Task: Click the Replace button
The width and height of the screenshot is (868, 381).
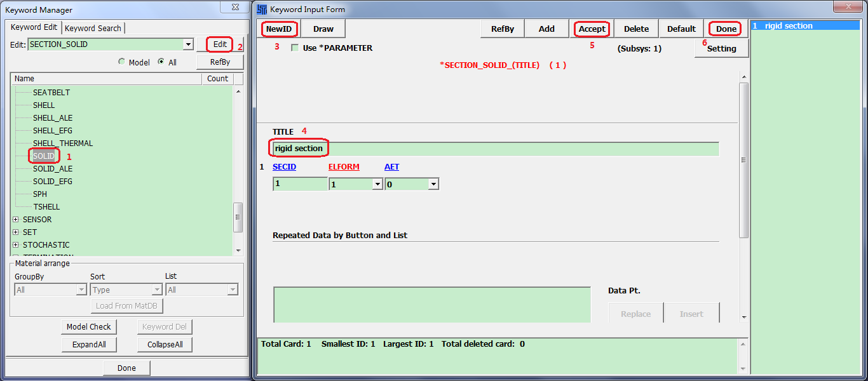Action: pyautogui.click(x=635, y=314)
